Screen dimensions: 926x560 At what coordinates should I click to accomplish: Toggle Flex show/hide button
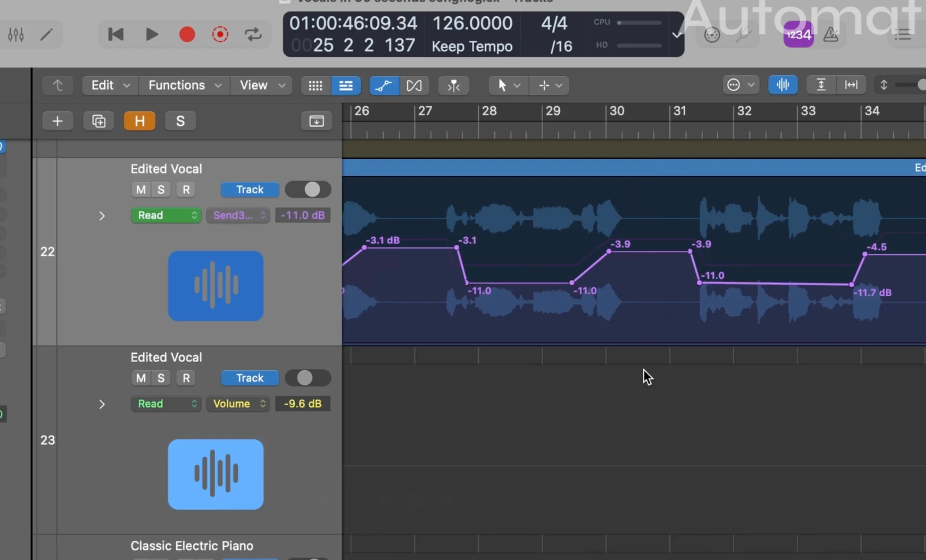[414, 85]
